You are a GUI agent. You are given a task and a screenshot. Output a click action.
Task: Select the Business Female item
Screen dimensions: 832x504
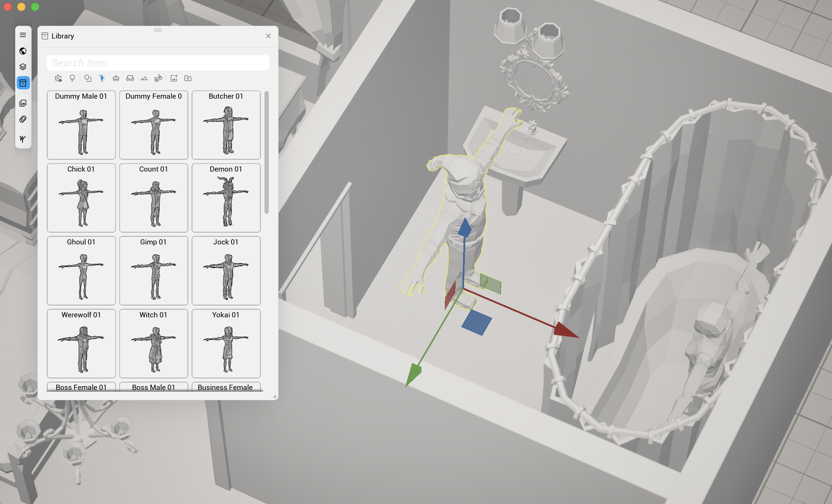click(x=226, y=387)
